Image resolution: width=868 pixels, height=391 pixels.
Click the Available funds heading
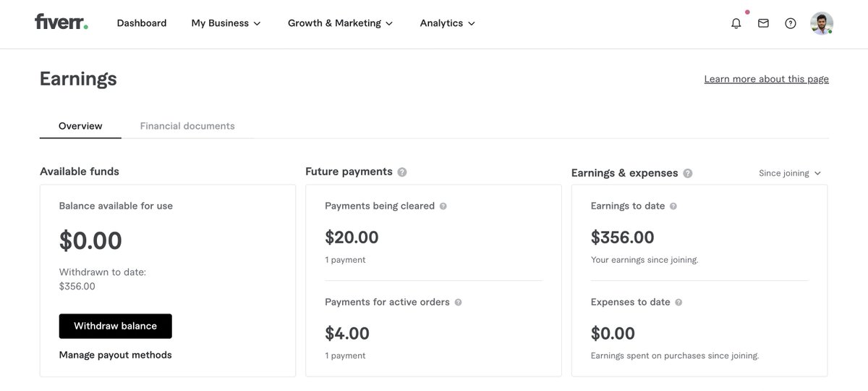pyautogui.click(x=80, y=172)
